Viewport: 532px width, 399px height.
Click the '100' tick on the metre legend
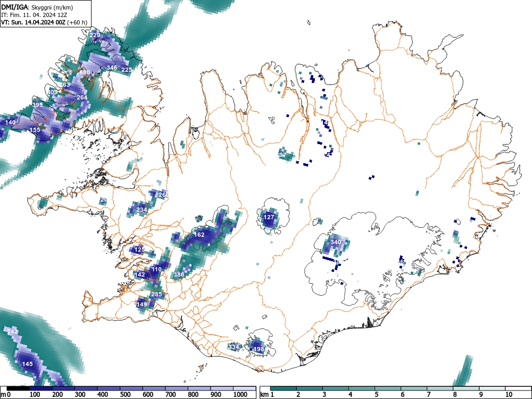(35, 394)
